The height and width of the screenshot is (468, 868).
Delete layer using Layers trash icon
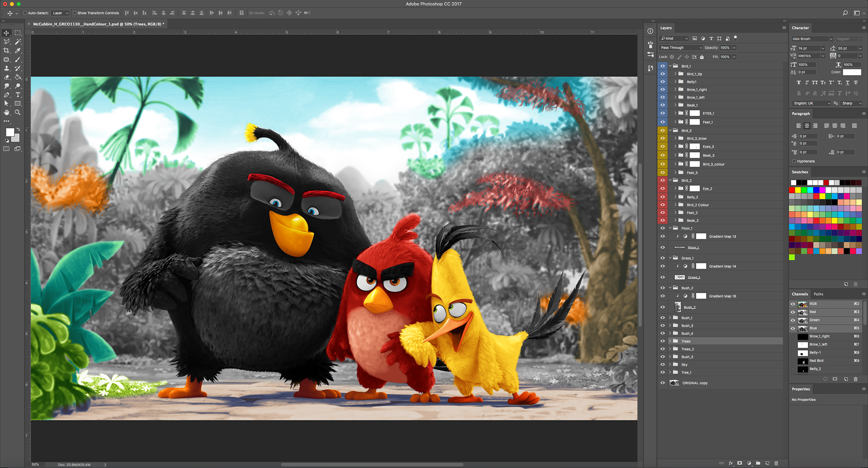(x=776, y=463)
